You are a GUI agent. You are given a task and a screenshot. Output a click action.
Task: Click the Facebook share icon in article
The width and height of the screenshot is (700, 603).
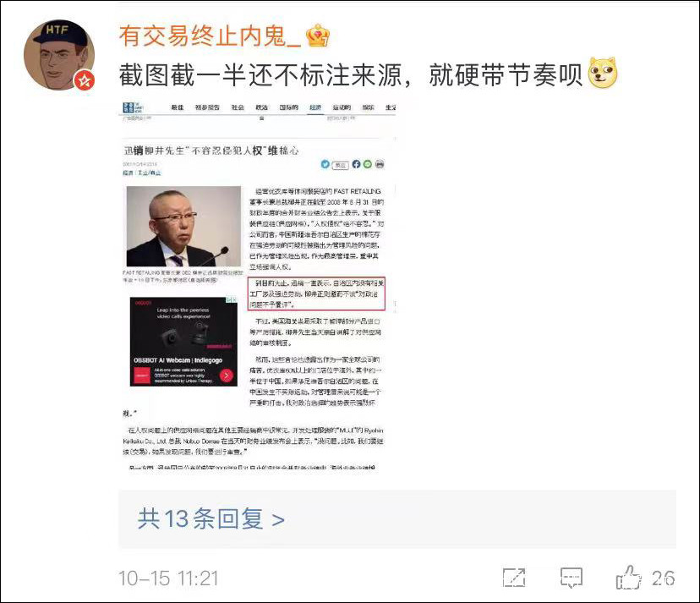point(356,164)
